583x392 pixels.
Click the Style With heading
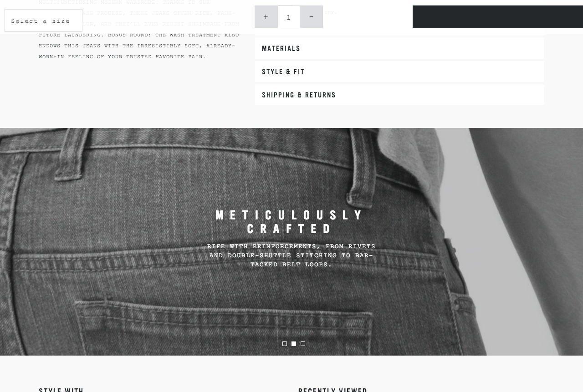[x=61, y=390]
